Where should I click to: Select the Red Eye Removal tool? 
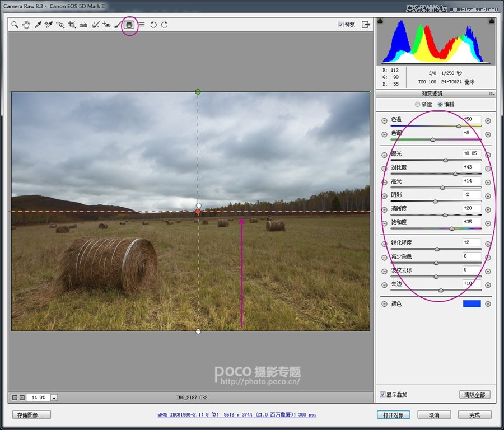106,25
